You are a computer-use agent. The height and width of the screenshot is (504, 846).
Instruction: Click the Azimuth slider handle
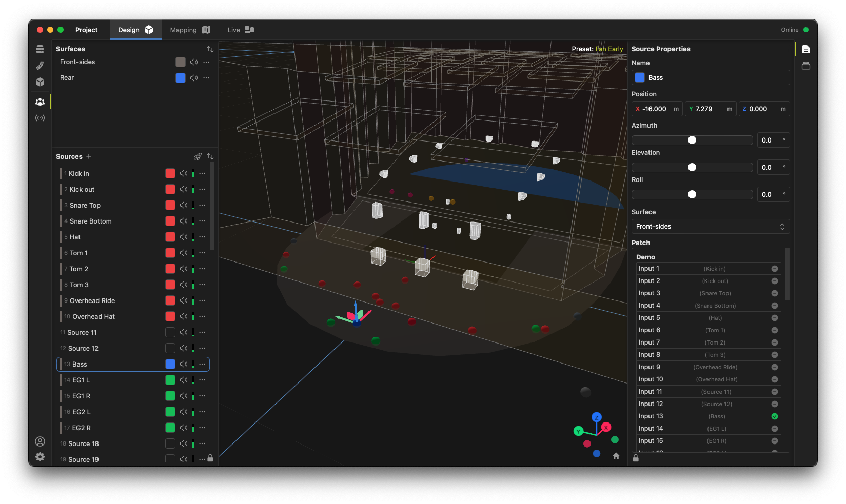tap(692, 140)
